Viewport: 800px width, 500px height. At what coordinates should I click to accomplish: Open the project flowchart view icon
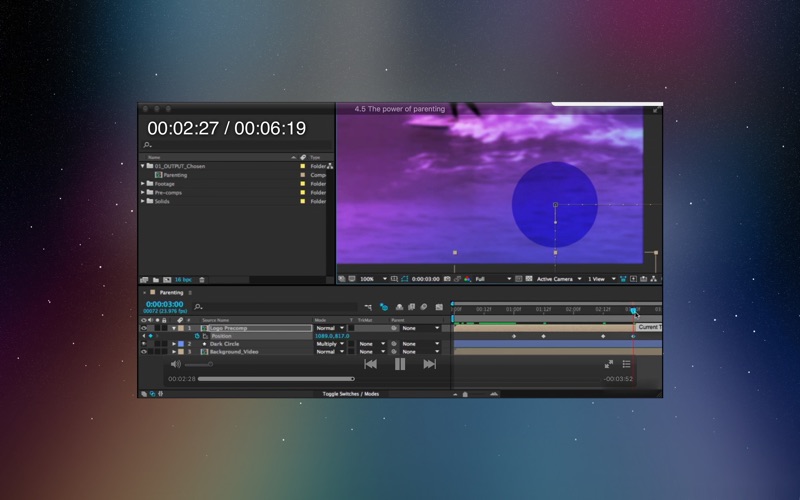click(330, 166)
